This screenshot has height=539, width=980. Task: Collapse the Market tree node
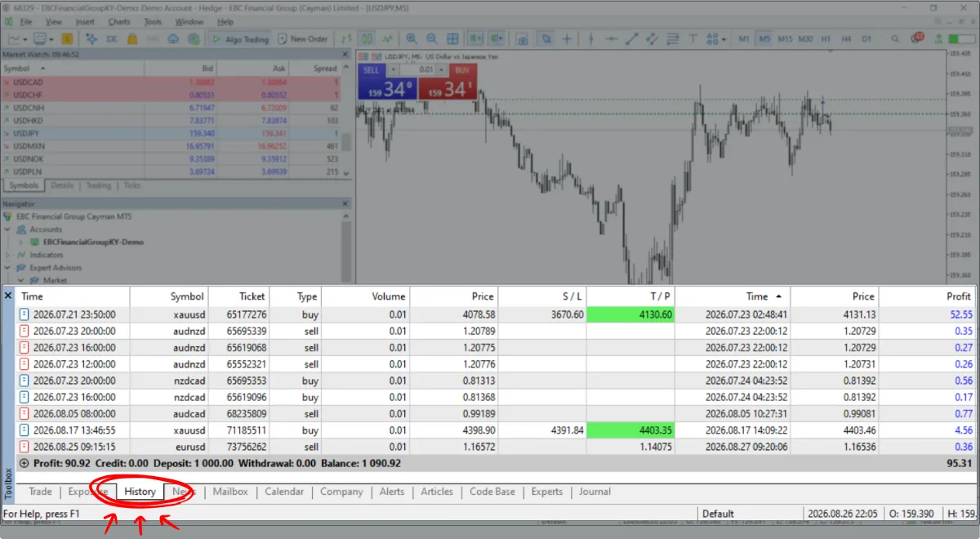tap(21, 280)
